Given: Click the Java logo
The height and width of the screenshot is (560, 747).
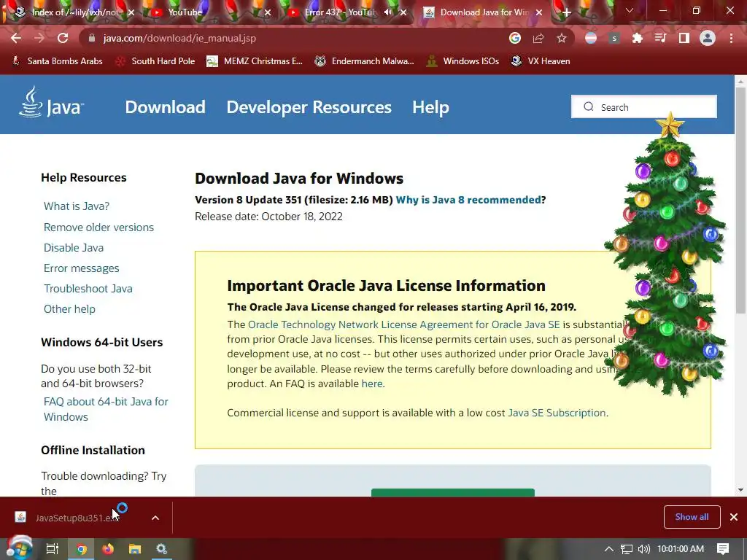Looking at the screenshot, I should [51, 102].
